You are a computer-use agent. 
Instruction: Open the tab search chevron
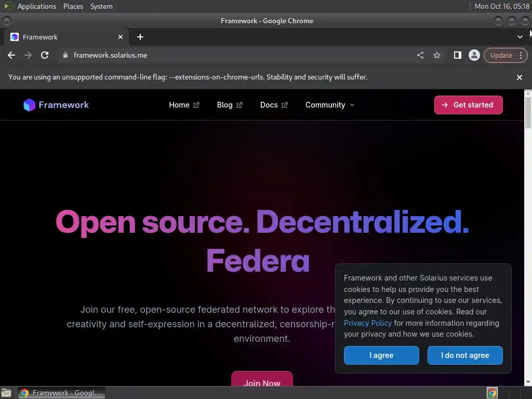point(520,37)
